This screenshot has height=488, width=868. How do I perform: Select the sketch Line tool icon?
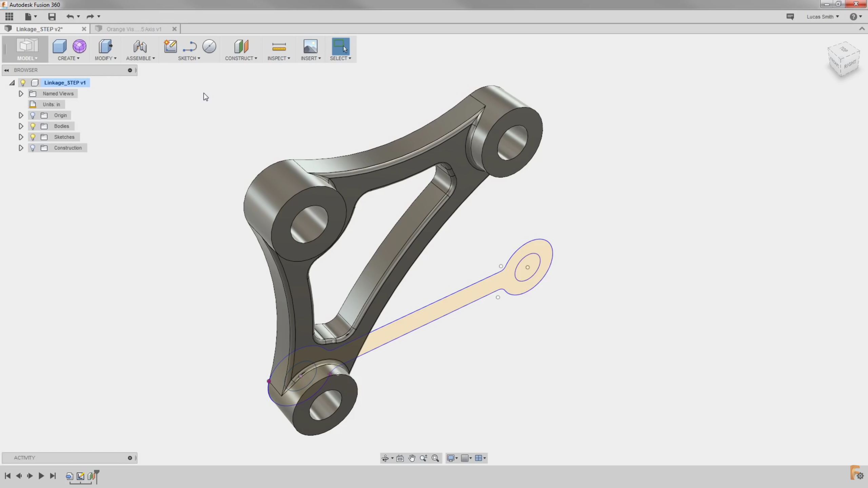pos(190,46)
